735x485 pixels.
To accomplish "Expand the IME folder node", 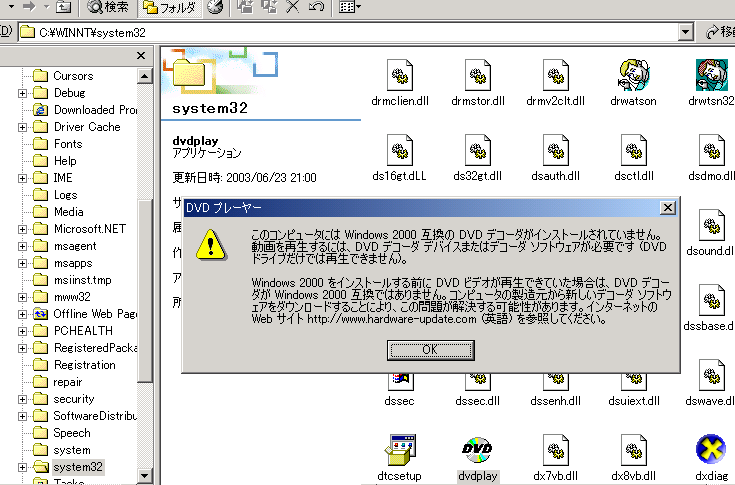I will click(22, 179).
